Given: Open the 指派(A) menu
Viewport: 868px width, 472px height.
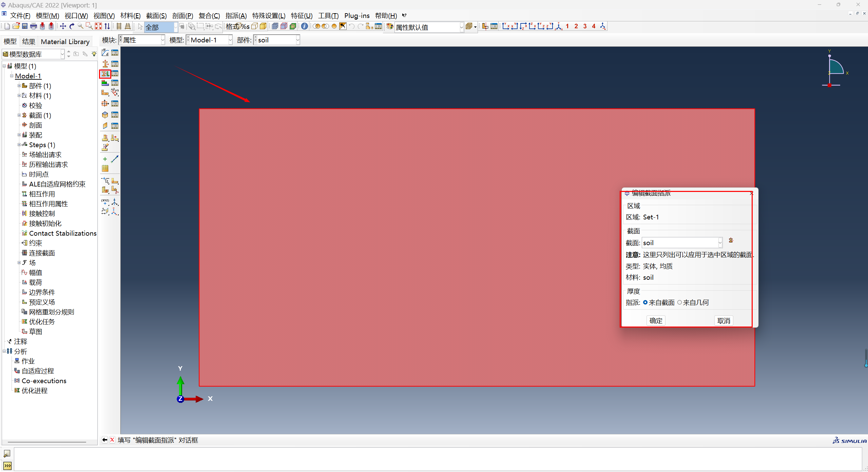Looking at the screenshot, I should (x=236, y=16).
